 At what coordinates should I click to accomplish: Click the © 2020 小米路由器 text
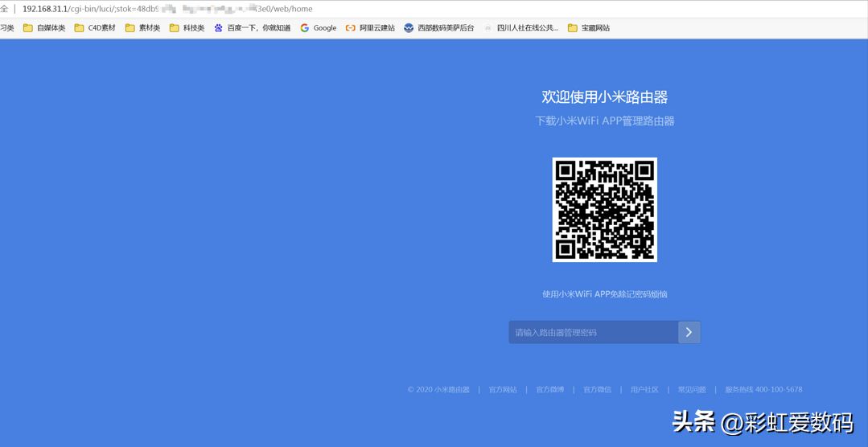pyautogui.click(x=438, y=389)
